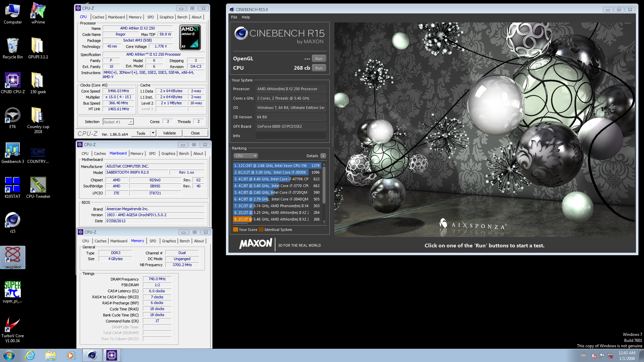The image size is (644, 362).
Task: Click the keyboard tray icon
Action: coord(584,356)
